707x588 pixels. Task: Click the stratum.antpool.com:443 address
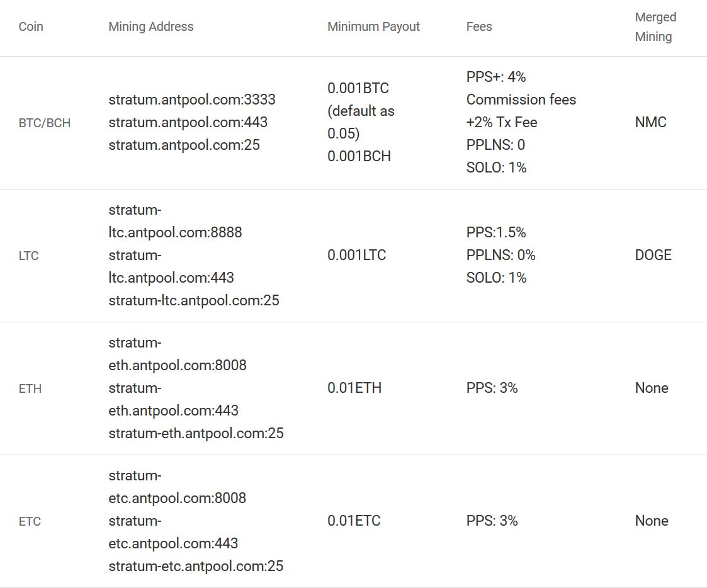[188, 122]
